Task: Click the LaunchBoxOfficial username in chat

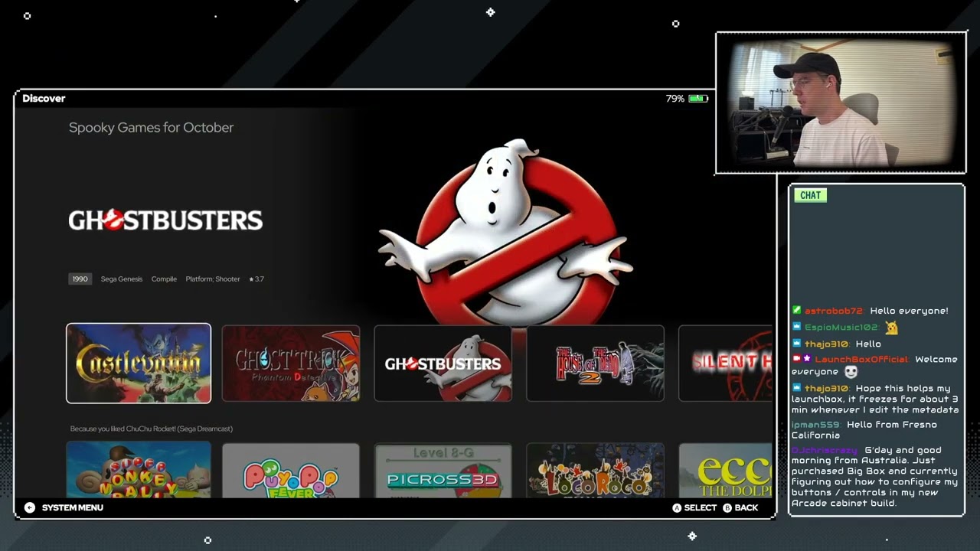Action: [861, 360]
